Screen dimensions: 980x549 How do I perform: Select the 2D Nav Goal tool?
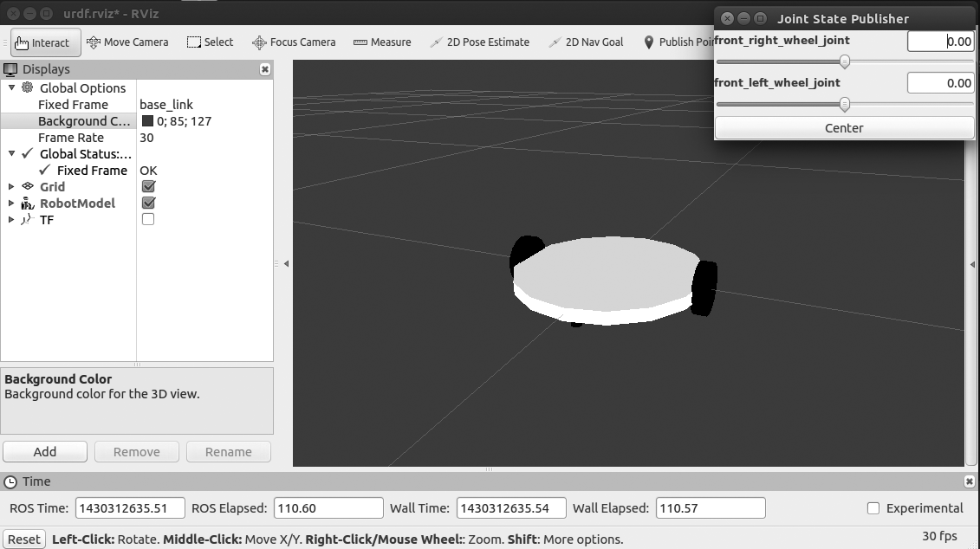(586, 42)
